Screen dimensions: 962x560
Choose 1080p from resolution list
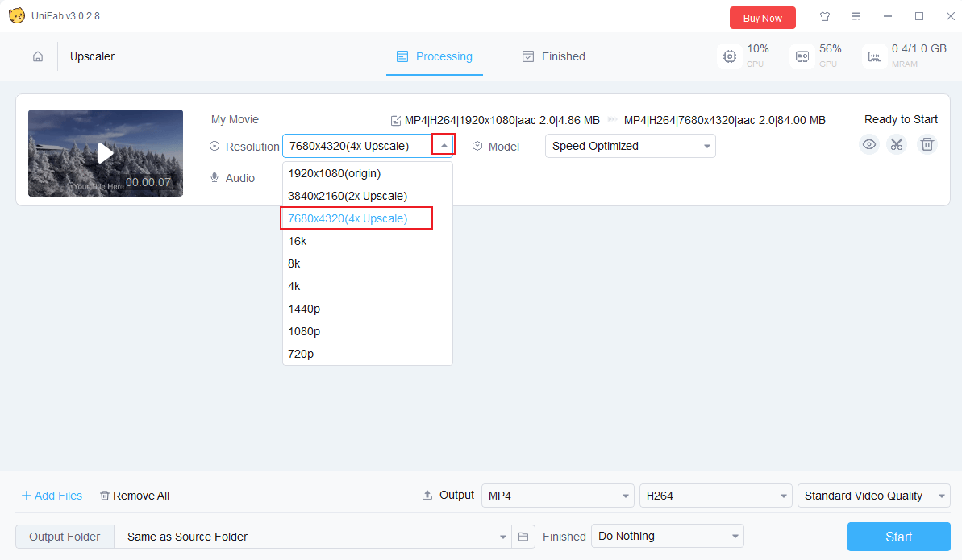coord(368,331)
